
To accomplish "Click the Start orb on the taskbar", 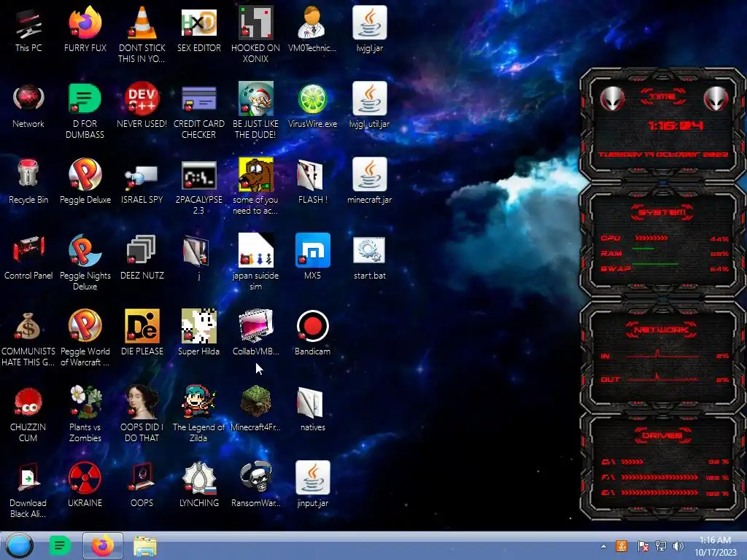I will pyautogui.click(x=19, y=545).
